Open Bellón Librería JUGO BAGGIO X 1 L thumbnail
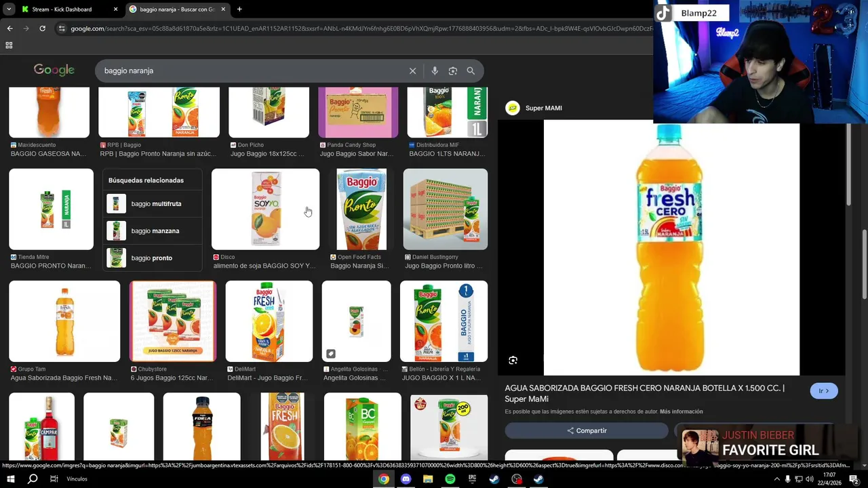This screenshot has width=868, height=488. coord(444,321)
